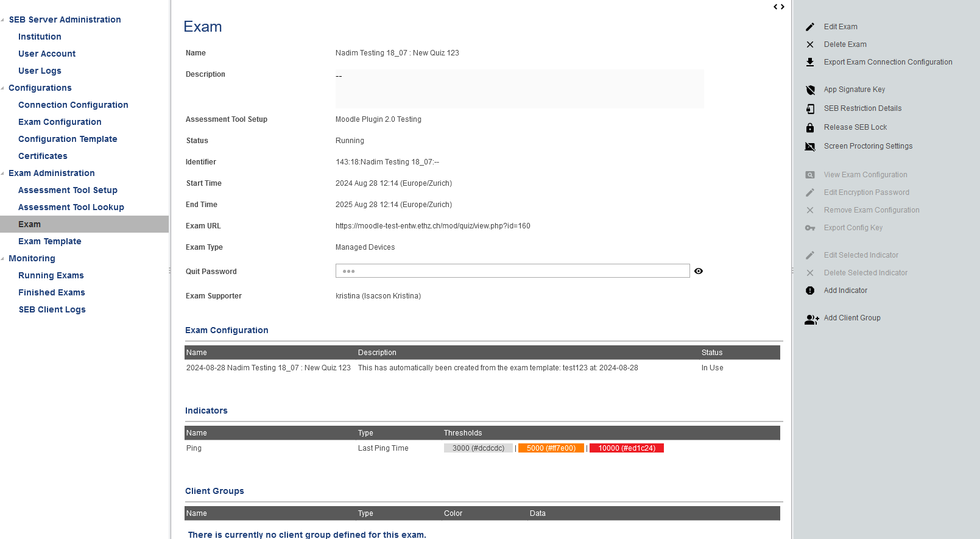Image resolution: width=980 pixels, height=539 pixels.
Task: Click the SEB Restriction Details icon
Action: pos(810,108)
